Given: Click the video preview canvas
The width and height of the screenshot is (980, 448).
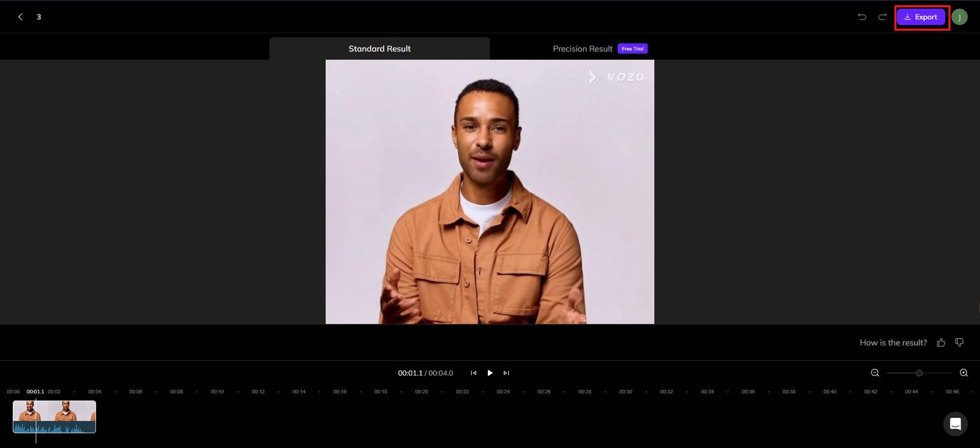Looking at the screenshot, I should (490, 192).
